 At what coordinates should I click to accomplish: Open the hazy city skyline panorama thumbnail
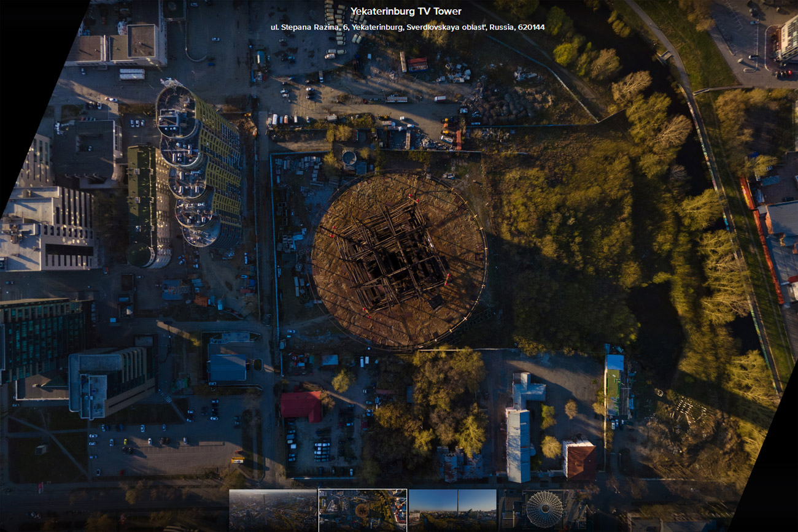tap(273, 510)
